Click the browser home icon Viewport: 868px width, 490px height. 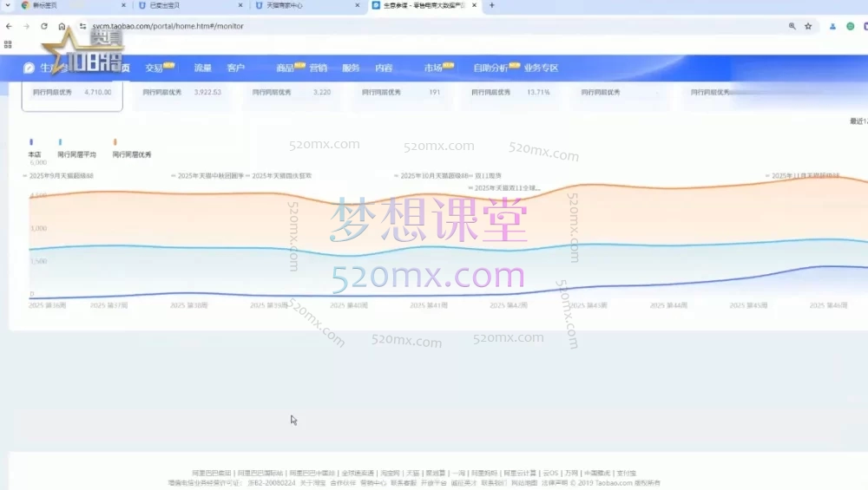point(62,26)
